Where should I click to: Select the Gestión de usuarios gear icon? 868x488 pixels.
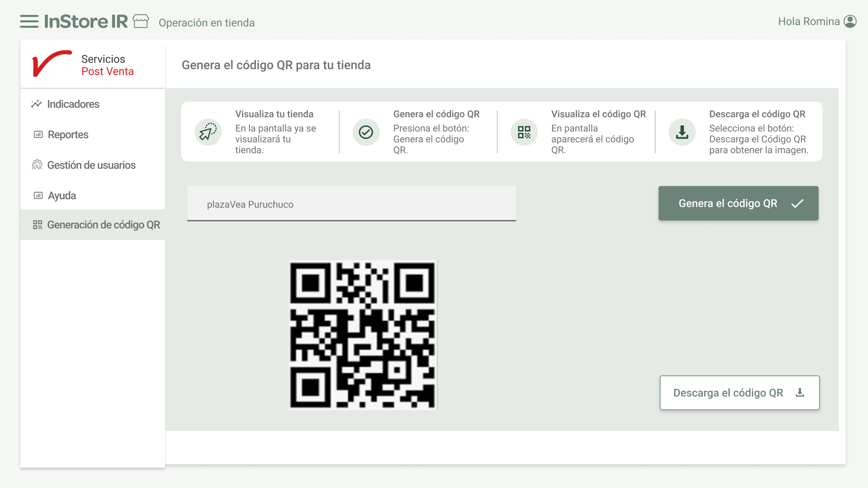pyautogui.click(x=37, y=165)
